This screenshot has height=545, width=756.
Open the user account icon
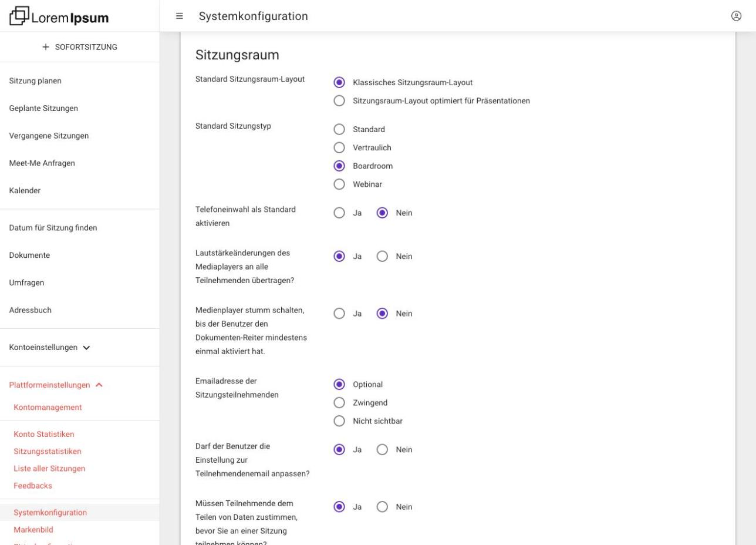pos(736,16)
